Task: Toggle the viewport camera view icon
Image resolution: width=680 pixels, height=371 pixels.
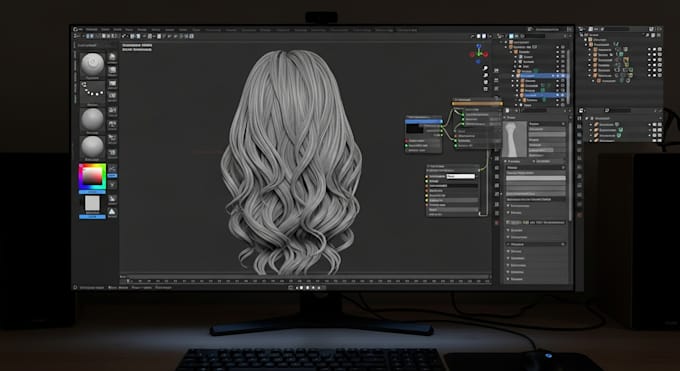Action: tap(485, 82)
